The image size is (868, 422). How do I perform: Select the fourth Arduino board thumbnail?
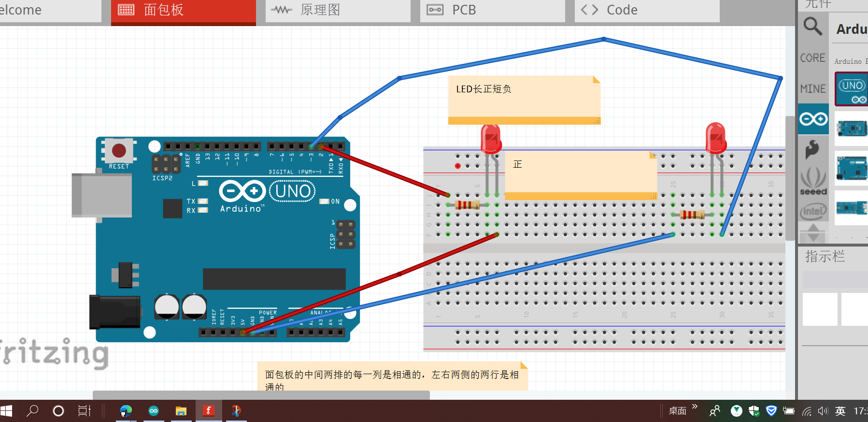[x=852, y=208]
